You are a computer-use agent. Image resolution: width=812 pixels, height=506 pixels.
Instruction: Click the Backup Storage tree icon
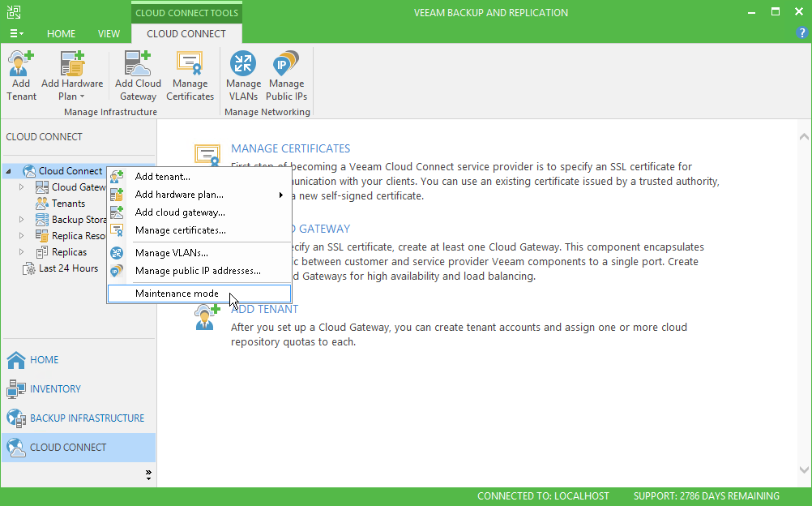42,220
